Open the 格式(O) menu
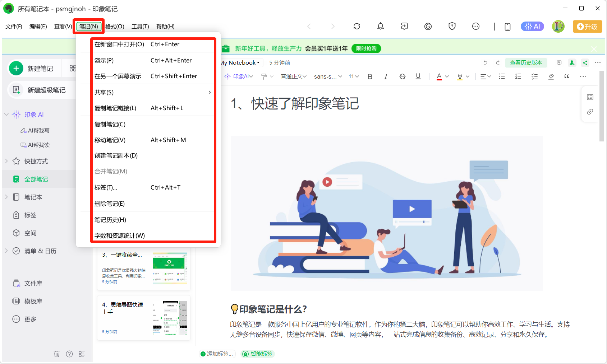Image resolution: width=607 pixels, height=364 pixels. point(115,27)
